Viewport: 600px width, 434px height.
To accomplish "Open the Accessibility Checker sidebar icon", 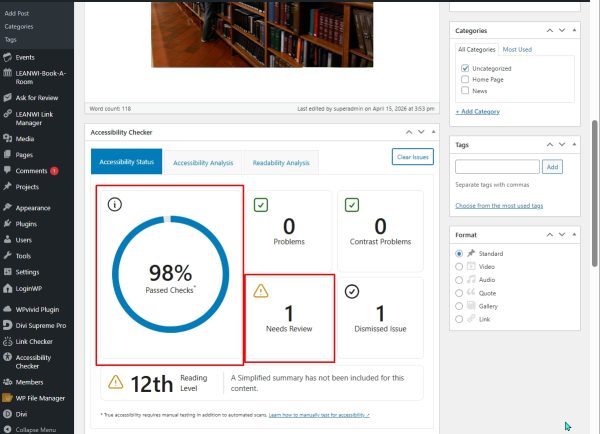I will tap(7, 357).
